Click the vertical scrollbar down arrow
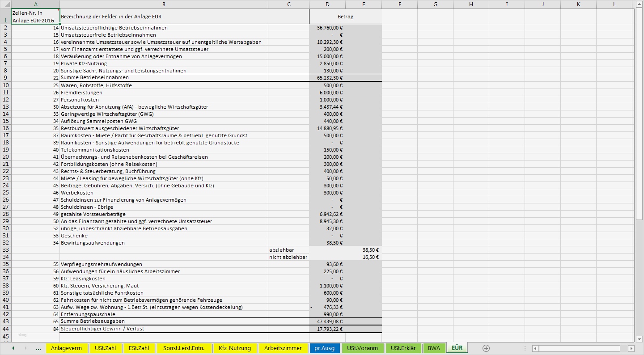 pyautogui.click(x=639, y=338)
